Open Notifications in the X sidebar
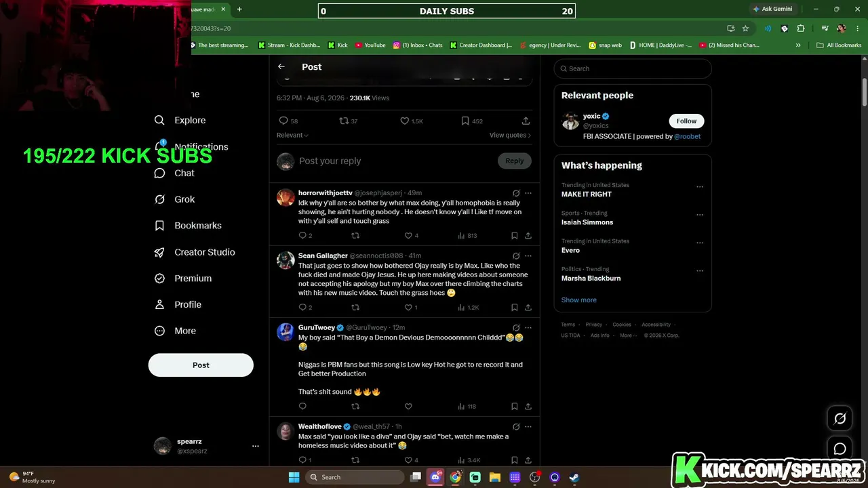 point(191,146)
